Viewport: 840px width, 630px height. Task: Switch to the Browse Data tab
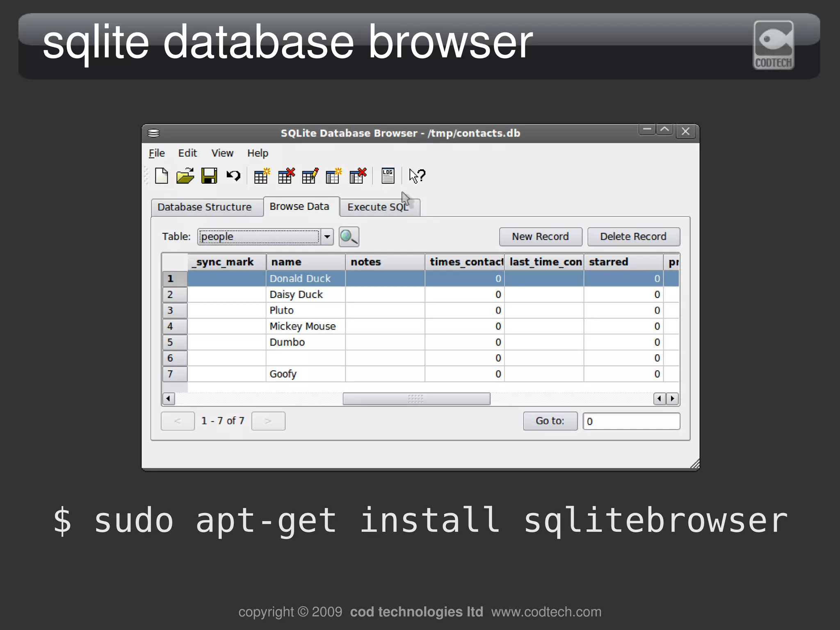301,206
